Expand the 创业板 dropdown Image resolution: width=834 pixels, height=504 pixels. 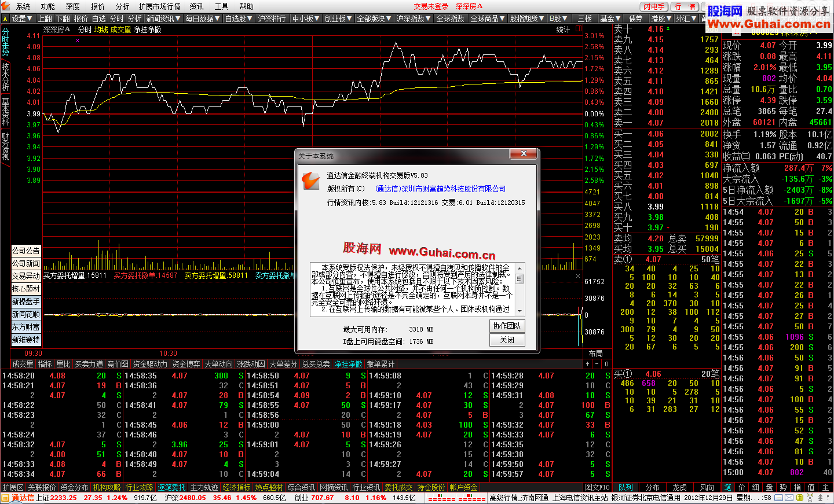[338, 19]
